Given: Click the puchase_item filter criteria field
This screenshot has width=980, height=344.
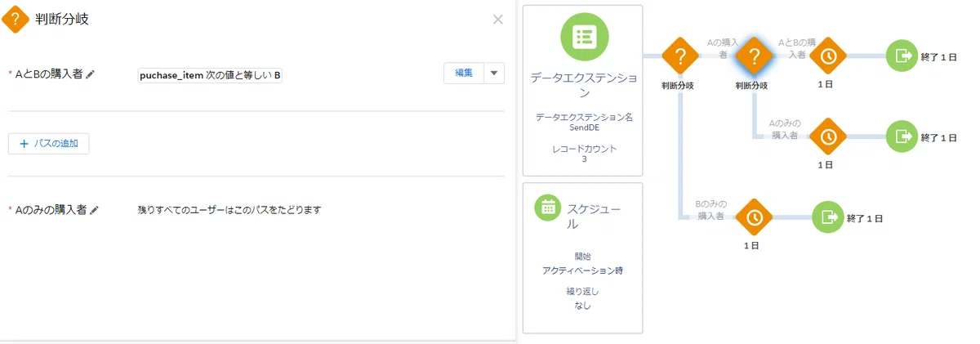Looking at the screenshot, I should 210,75.
